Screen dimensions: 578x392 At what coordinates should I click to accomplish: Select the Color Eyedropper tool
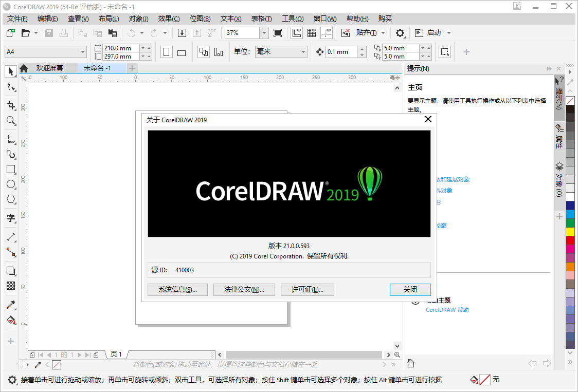[x=11, y=305]
